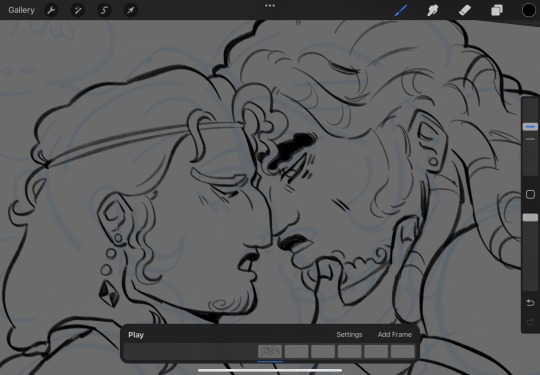Select the fourth timeline frame
The image size is (540, 375).
pyautogui.click(x=350, y=352)
